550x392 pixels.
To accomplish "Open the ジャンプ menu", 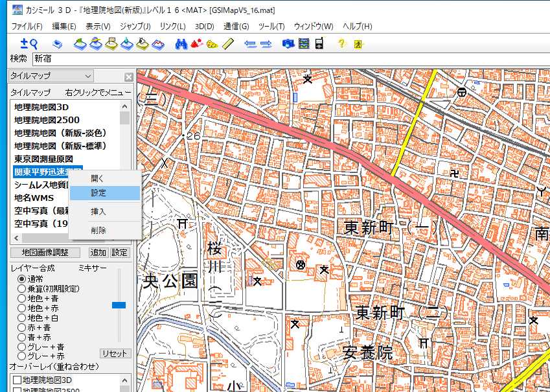I will tap(135, 27).
